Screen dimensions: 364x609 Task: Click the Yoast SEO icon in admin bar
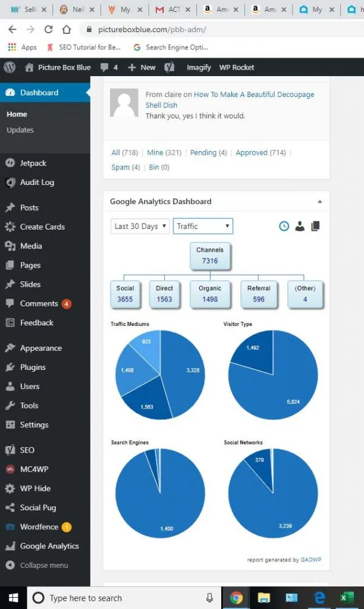click(x=170, y=67)
